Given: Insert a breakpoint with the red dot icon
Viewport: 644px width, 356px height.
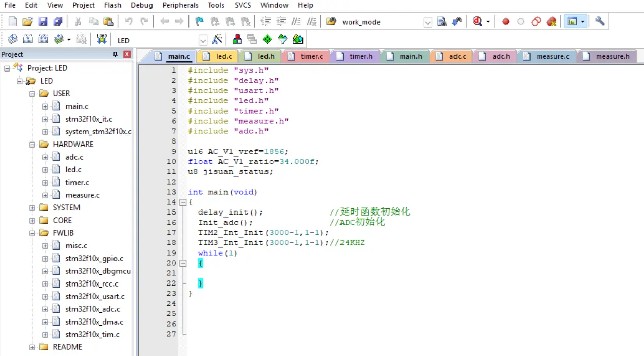Looking at the screenshot, I should (505, 21).
